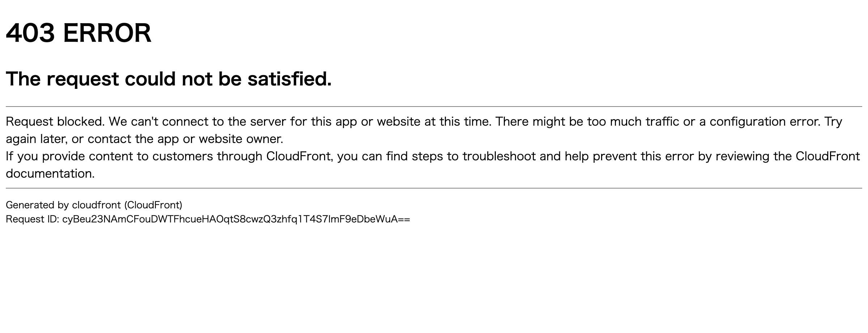Click 'If you provide content to customers' sentence
Screen dimensions: 868x333
109,156
